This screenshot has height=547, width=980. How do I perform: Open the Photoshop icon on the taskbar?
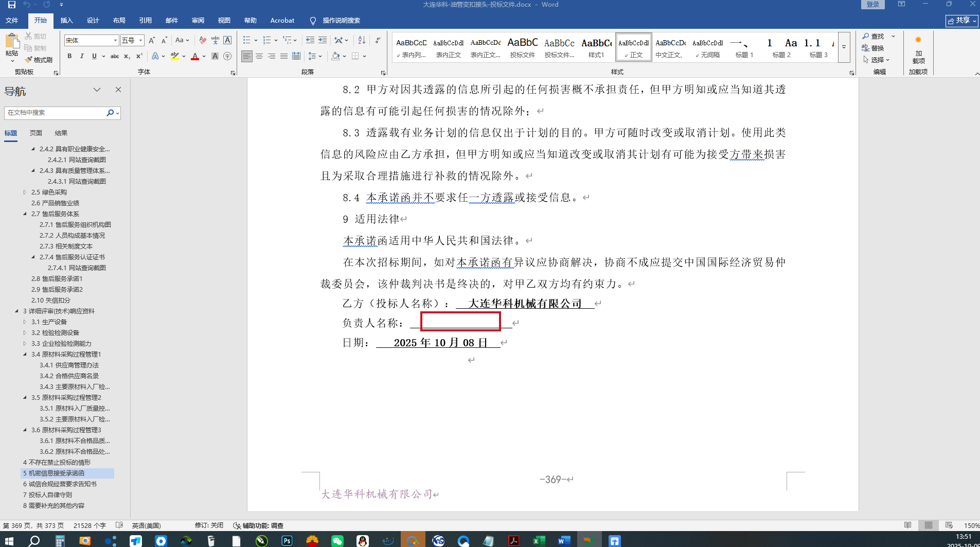pyautogui.click(x=287, y=540)
